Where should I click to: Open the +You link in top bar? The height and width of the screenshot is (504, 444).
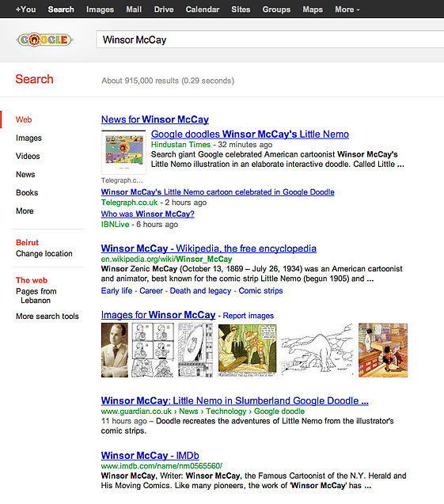tap(25, 9)
